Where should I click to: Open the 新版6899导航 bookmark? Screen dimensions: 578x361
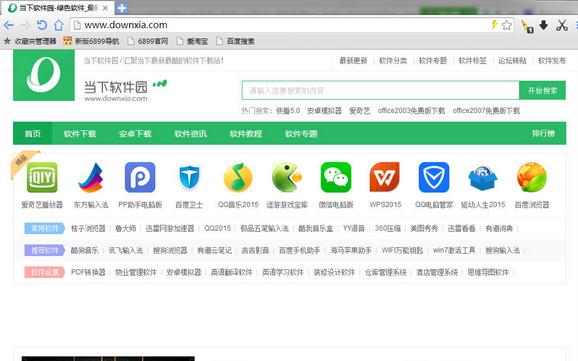pos(91,41)
